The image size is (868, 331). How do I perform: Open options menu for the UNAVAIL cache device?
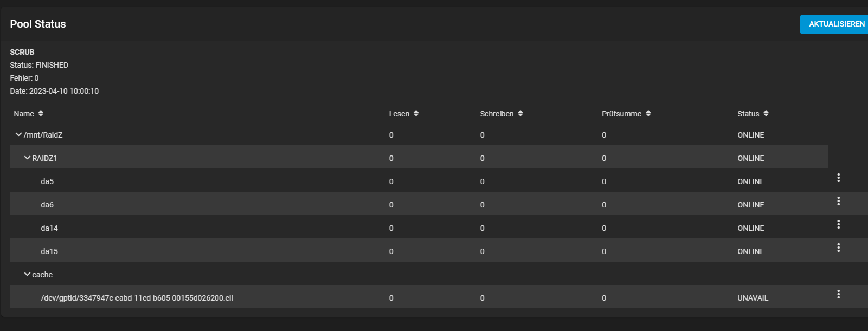[838, 294]
